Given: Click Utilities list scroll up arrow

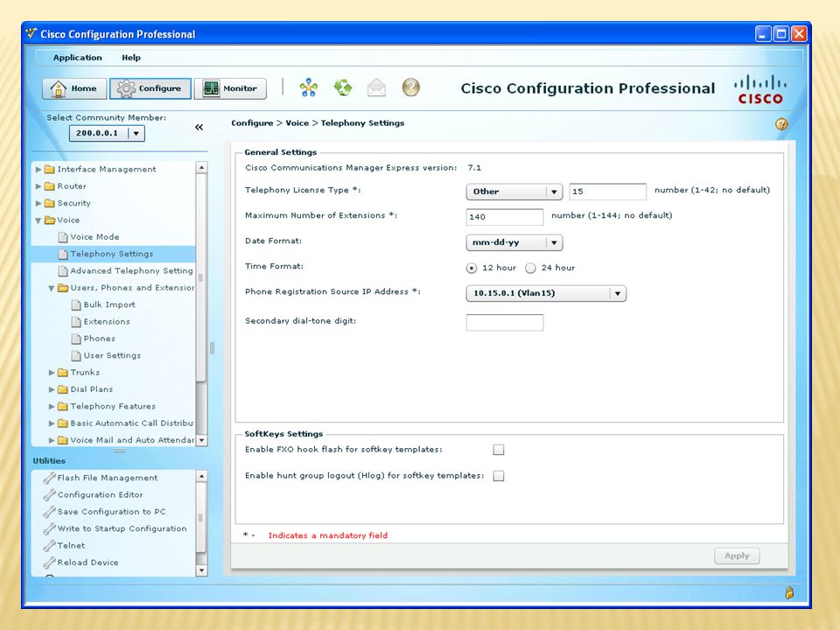Looking at the screenshot, I should click(x=201, y=476).
